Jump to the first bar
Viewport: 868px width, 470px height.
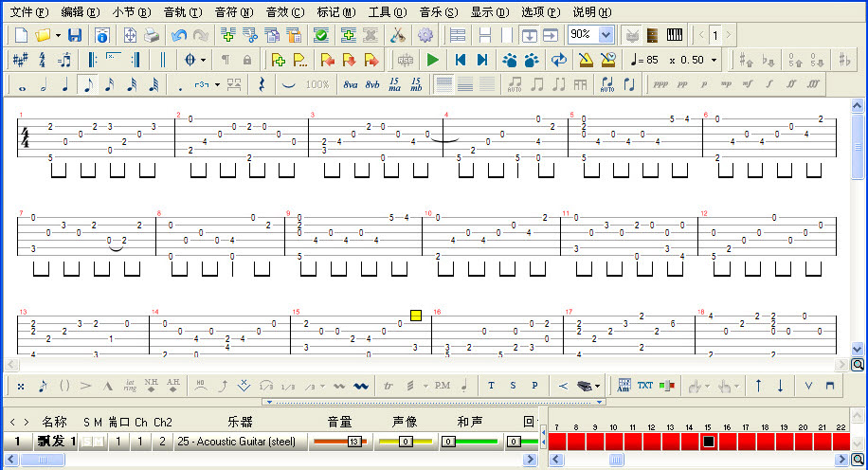pyautogui.click(x=460, y=60)
